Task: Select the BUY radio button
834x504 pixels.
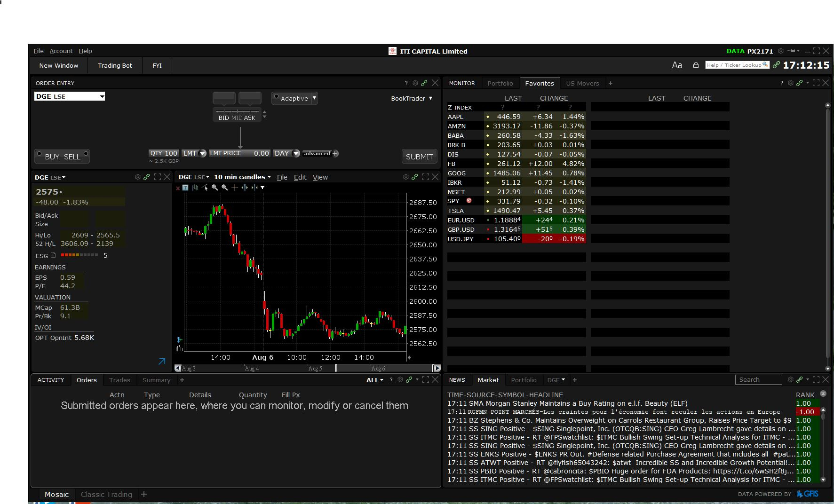Action: pos(40,154)
